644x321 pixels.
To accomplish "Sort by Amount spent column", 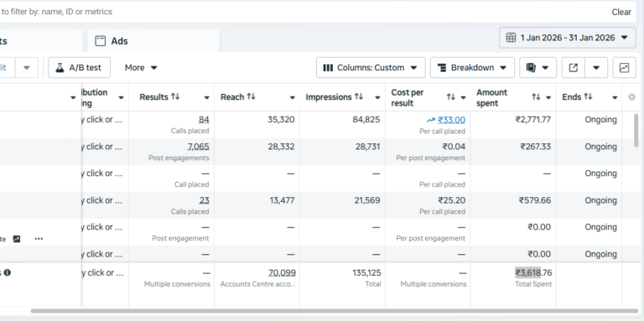I will [x=536, y=97].
